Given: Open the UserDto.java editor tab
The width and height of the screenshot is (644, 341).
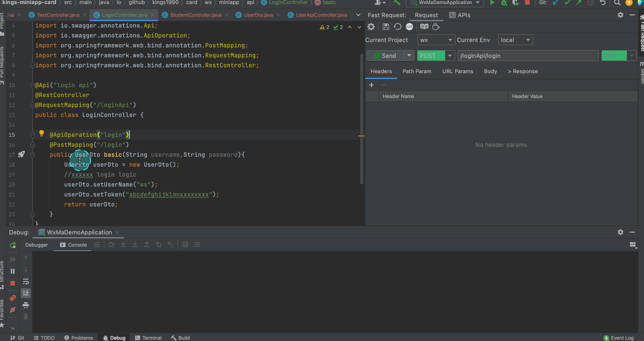Looking at the screenshot, I should (258, 15).
